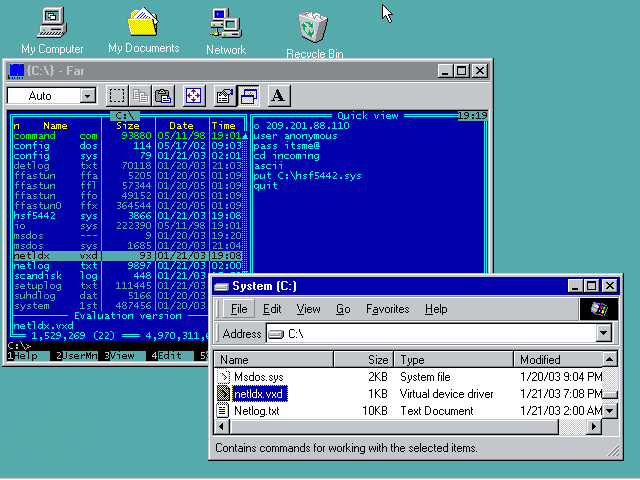The image size is (640, 480).
Task: Toggle the Background window icon in Far toolbar
Action: (x=248, y=96)
